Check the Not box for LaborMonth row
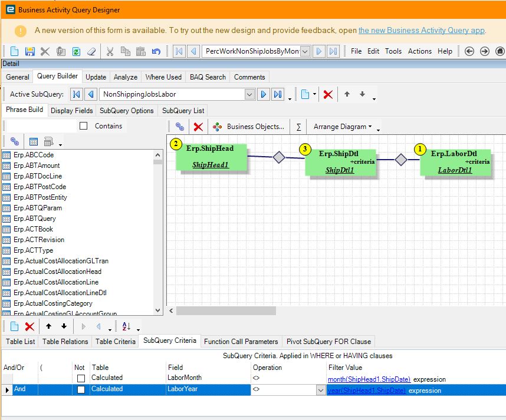 [81, 378]
